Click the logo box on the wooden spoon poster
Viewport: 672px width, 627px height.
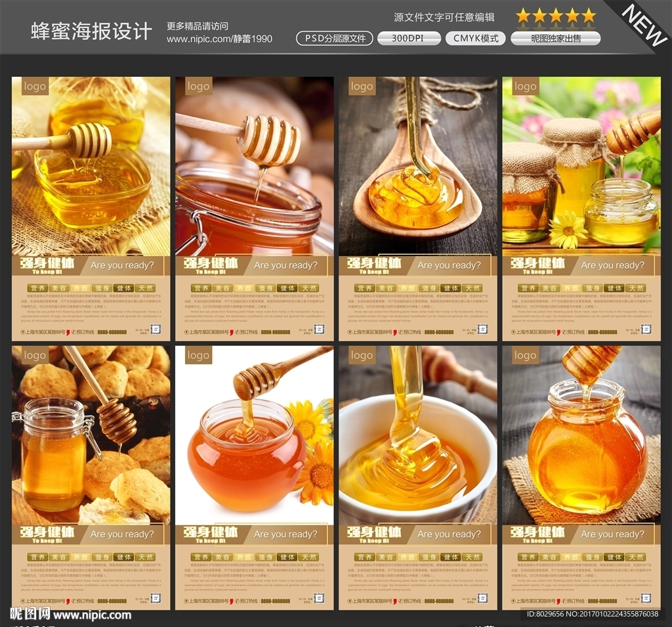click(362, 86)
